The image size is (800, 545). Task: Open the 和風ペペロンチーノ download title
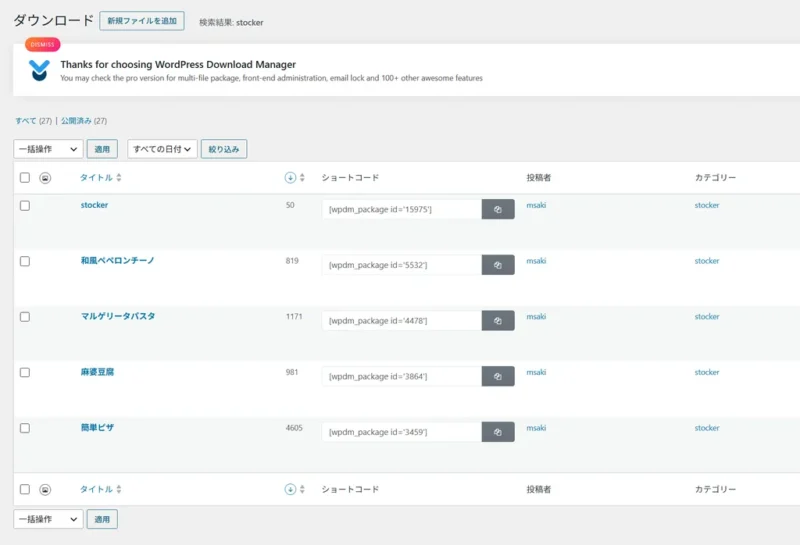point(117,261)
